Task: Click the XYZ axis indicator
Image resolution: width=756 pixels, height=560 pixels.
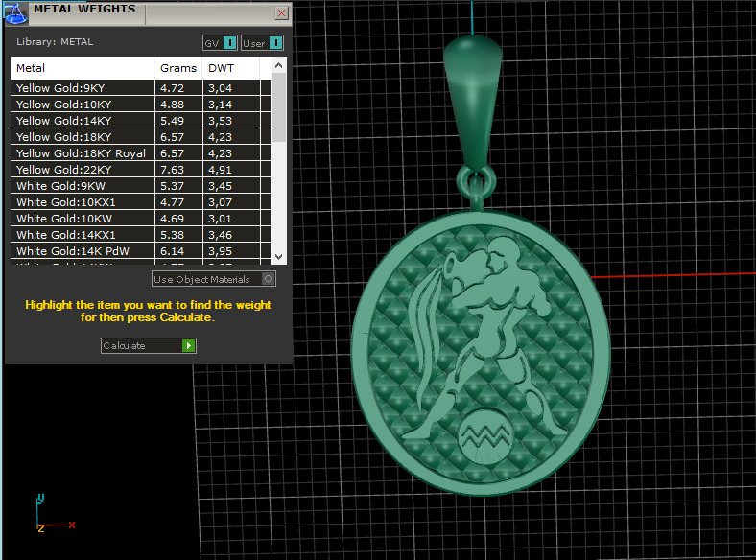Action: pos(54,513)
